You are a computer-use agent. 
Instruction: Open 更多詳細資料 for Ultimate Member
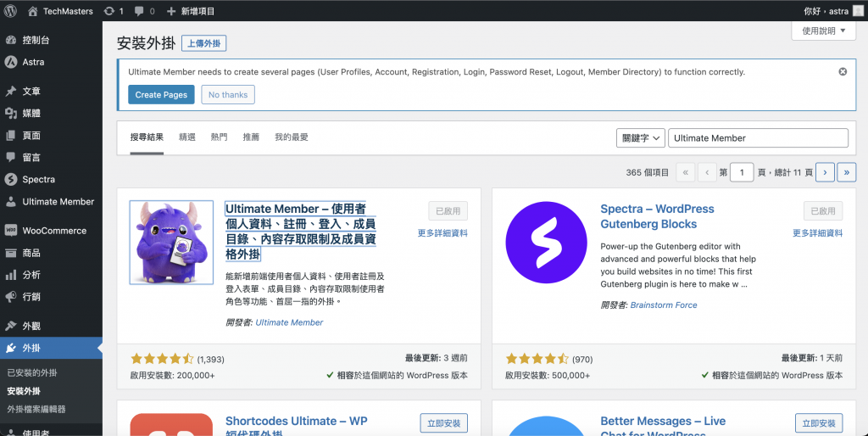point(442,233)
